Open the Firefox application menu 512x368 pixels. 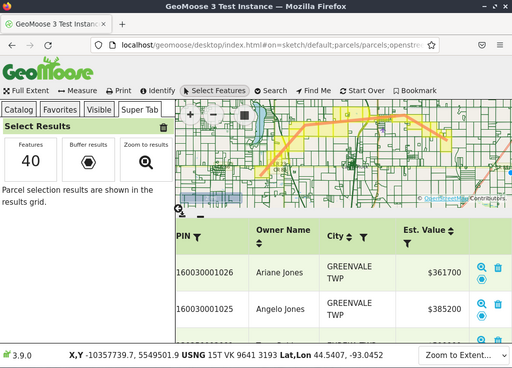point(500,45)
